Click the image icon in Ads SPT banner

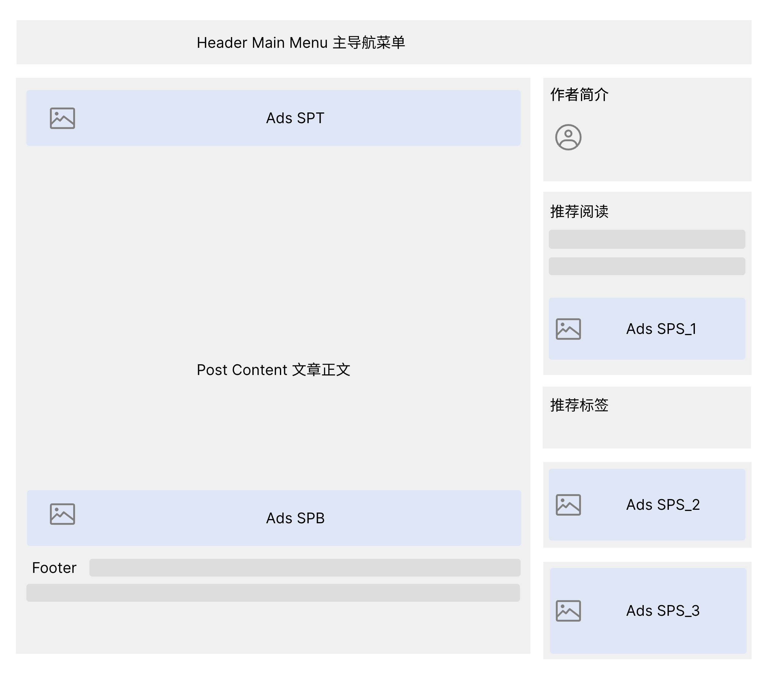coord(62,119)
